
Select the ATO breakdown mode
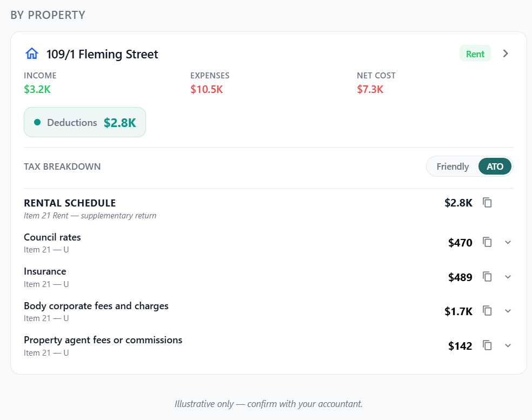tap(495, 166)
